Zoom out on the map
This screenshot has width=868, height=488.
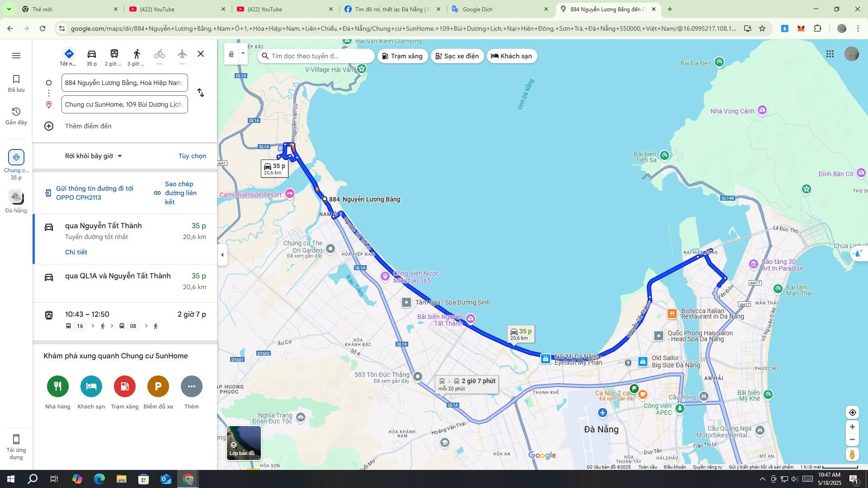[852, 439]
